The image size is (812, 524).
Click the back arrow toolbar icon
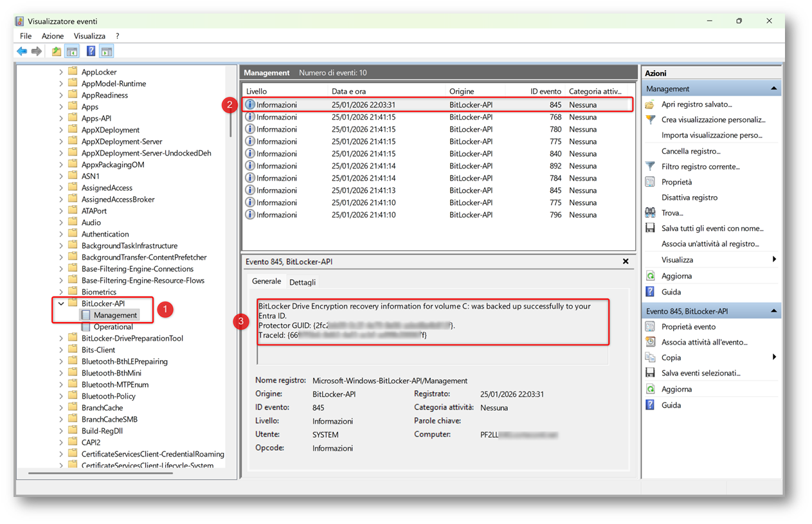tap(22, 51)
